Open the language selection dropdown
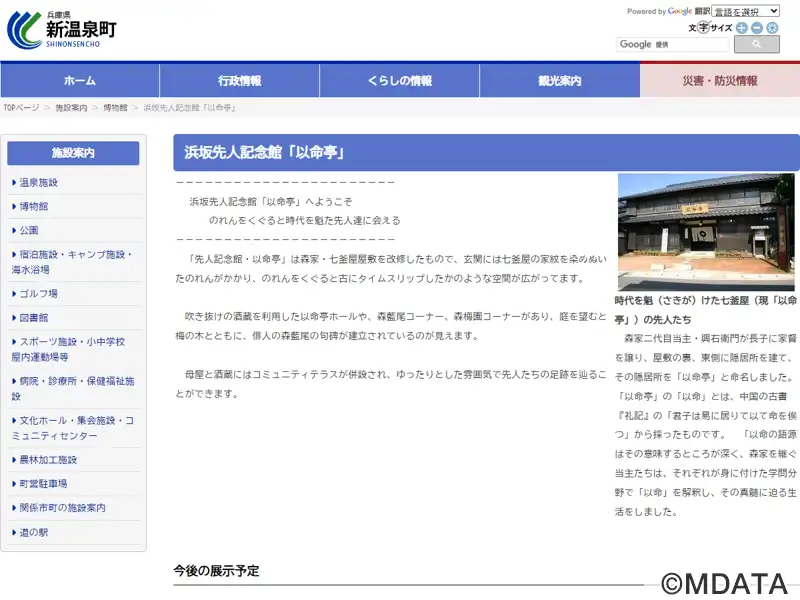Image resolution: width=800 pixels, height=600 pixels. [x=745, y=11]
